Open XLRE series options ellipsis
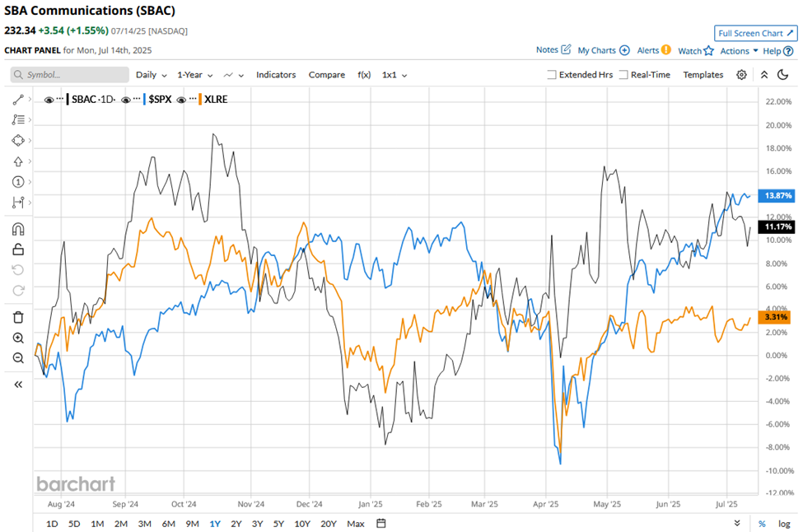Viewport: 803px width, 532px height. tap(193, 98)
